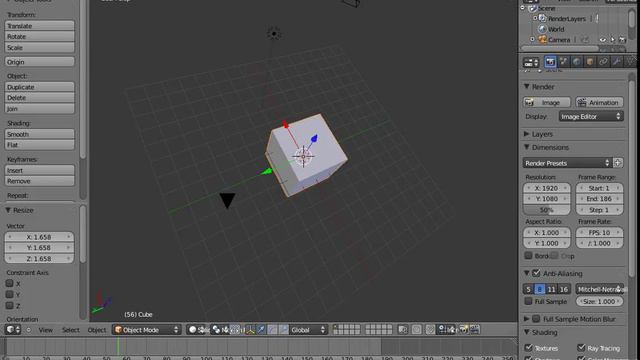Image resolution: width=640 pixels, height=360 pixels.
Task: Open the Mitchell-Netravali filter dropdown
Action: click(x=600, y=289)
